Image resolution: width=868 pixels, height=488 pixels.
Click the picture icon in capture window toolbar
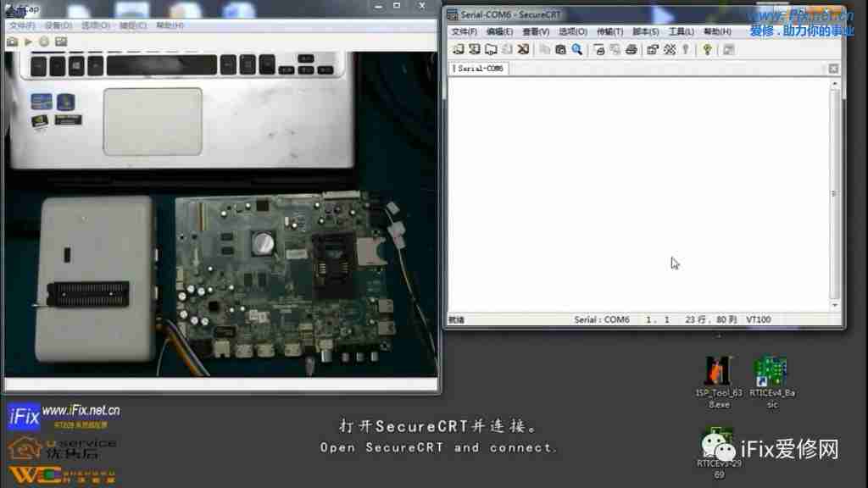[x=61, y=41]
